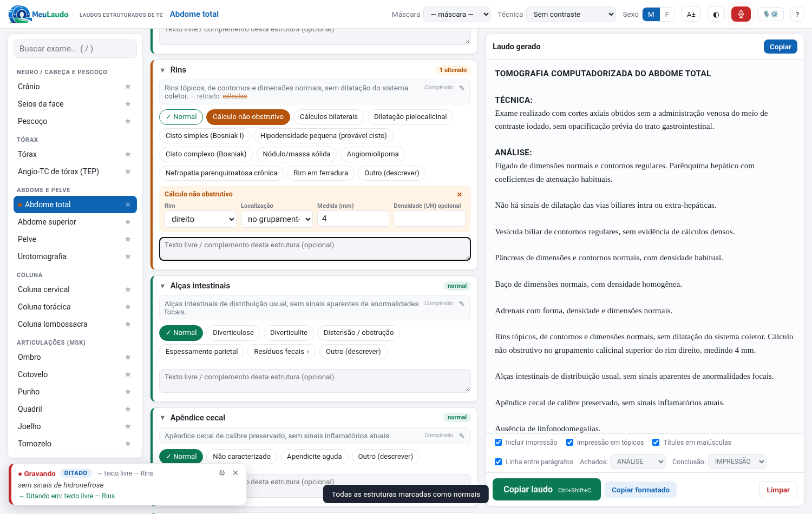Click the Copiar laudo button
The height and width of the screenshot is (514, 812).
click(x=547, y=490)
